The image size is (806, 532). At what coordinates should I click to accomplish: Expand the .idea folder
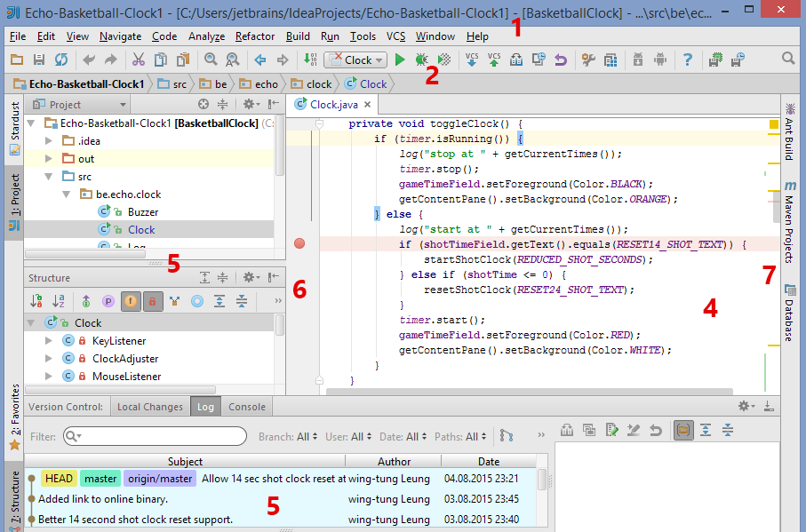49,140
